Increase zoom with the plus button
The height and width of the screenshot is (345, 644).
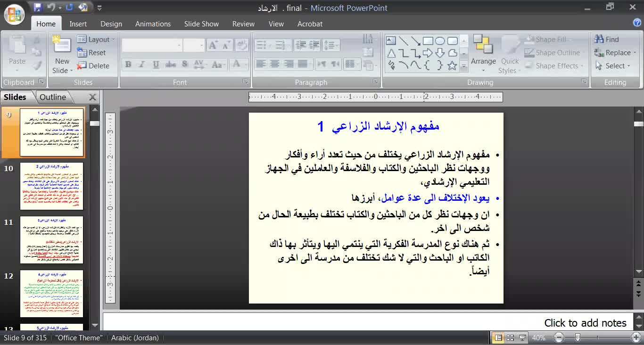point(636,337)
